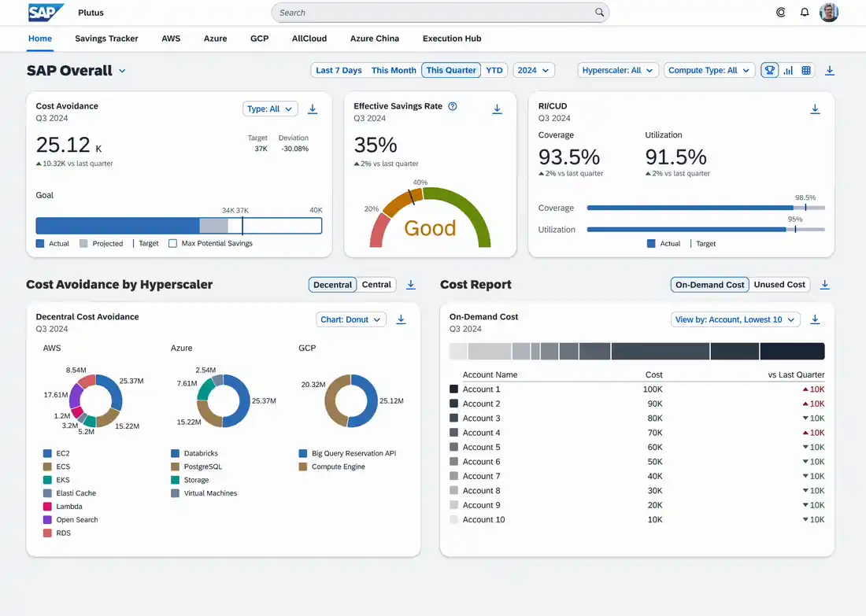Click the Good savings rate gauge
Screen dimensions: 866x616
430,217
